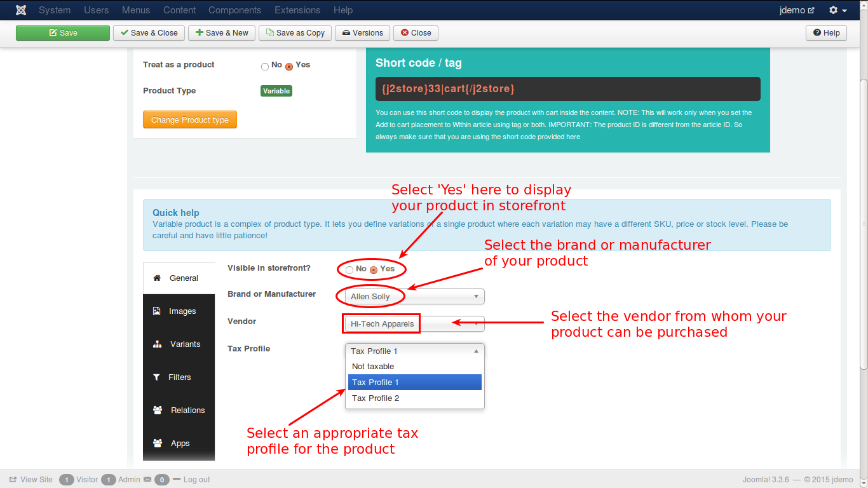Click the Images tab picture icon
The image size is (868, 488).
(x=157, y=311)
